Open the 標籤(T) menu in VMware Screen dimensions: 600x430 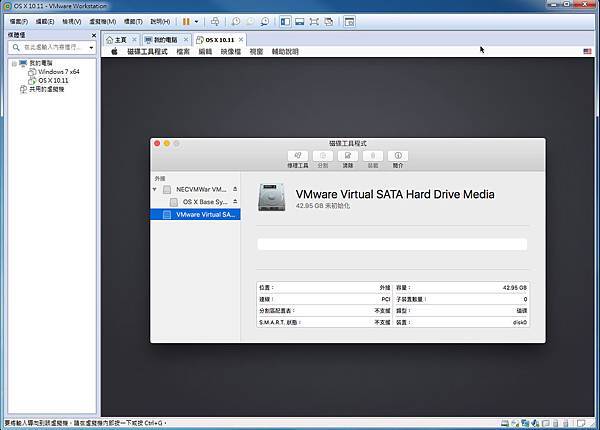(x=133, y=22)
